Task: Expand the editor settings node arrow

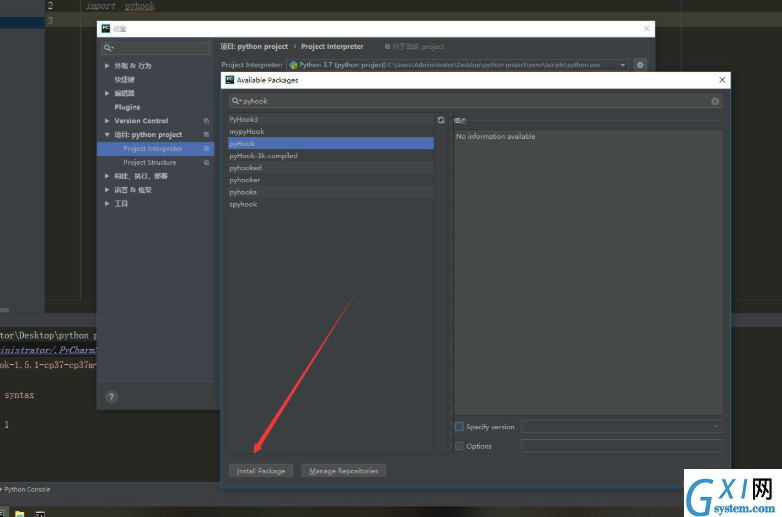Action: tap(107, 93)
